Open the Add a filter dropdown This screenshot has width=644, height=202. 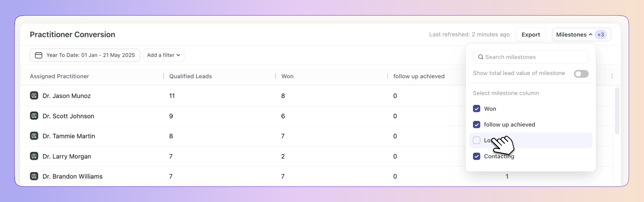pyautogui.click(x=164, y=55)
